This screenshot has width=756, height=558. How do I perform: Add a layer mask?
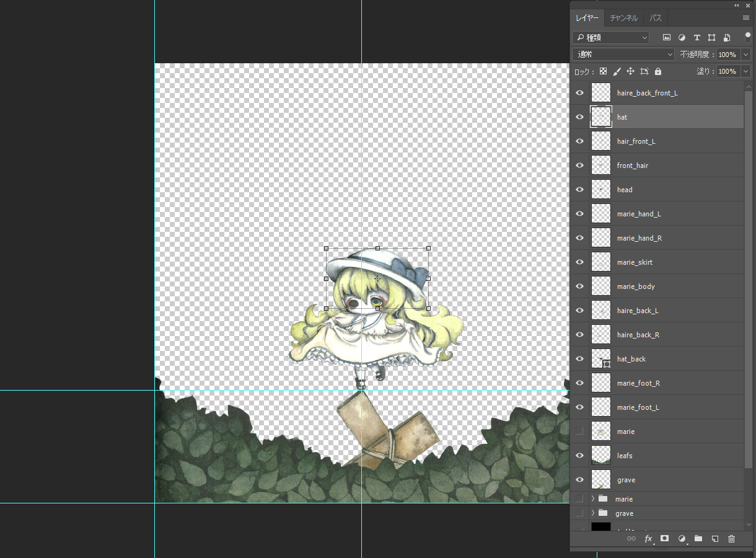(x=664, y=539)
